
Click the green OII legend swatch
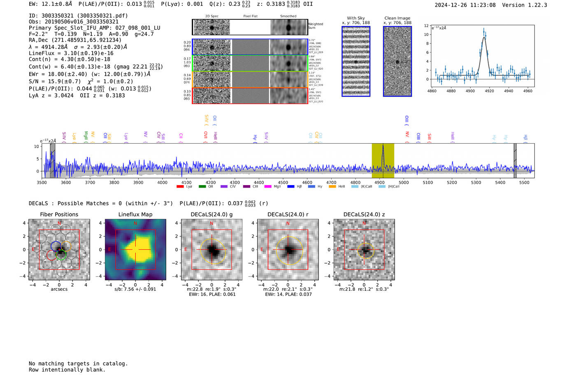click(x=202, y=187)
